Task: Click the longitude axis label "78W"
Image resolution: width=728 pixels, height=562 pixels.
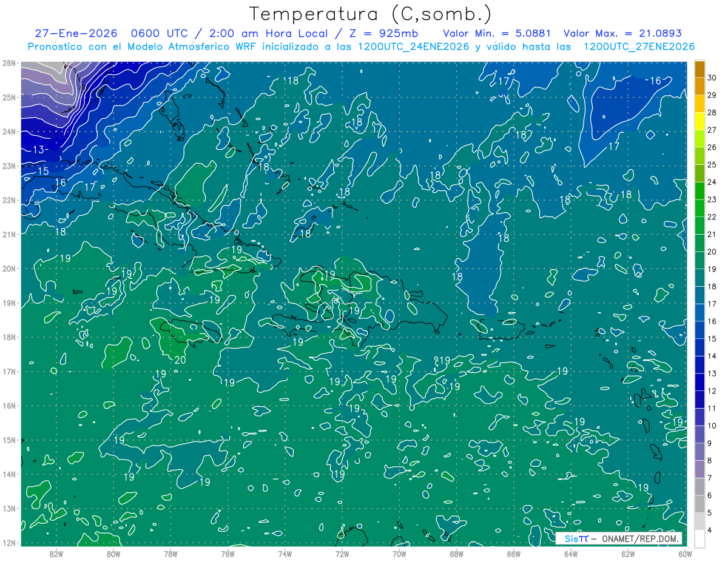Action: tap(170, 554)
